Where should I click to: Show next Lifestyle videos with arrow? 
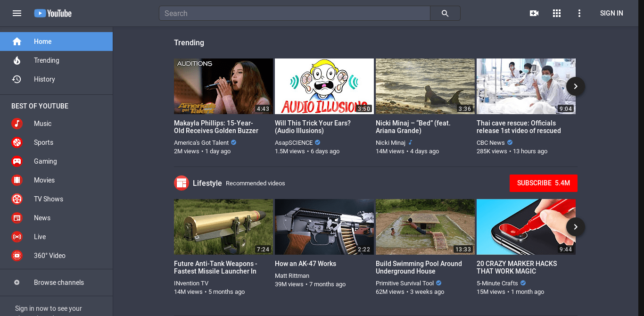[x=576, y=227]
